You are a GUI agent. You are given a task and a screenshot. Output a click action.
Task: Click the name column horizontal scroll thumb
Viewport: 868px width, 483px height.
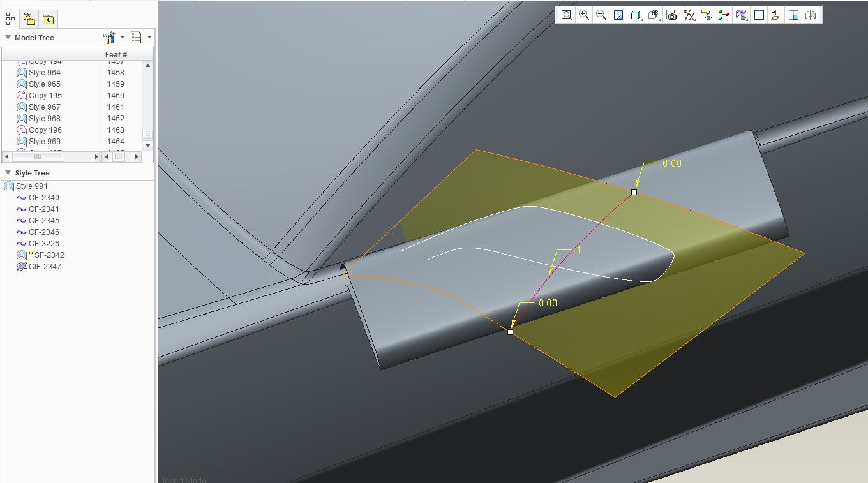38,156
